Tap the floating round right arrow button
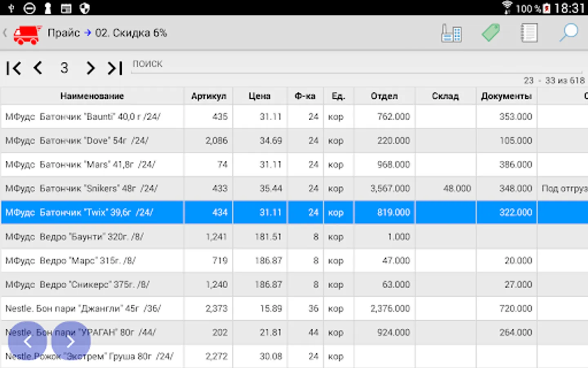 pos(71,341)
